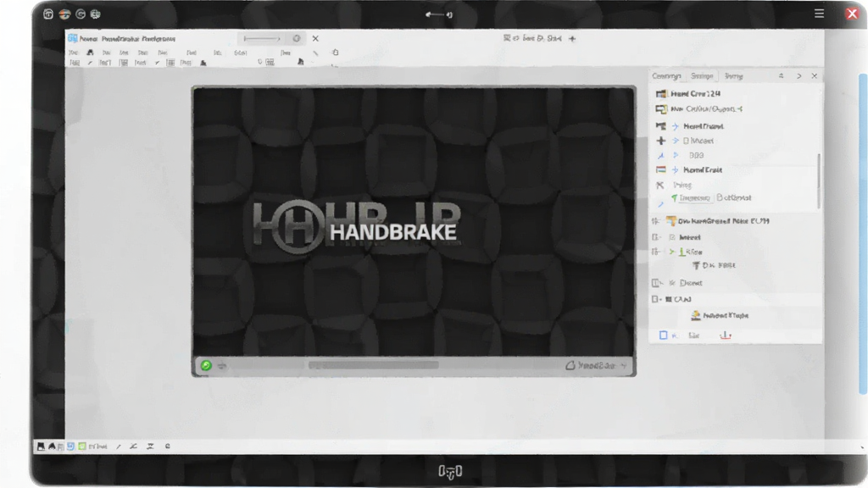Click the diagonal pencil icon in the menu row

(315, 53)
